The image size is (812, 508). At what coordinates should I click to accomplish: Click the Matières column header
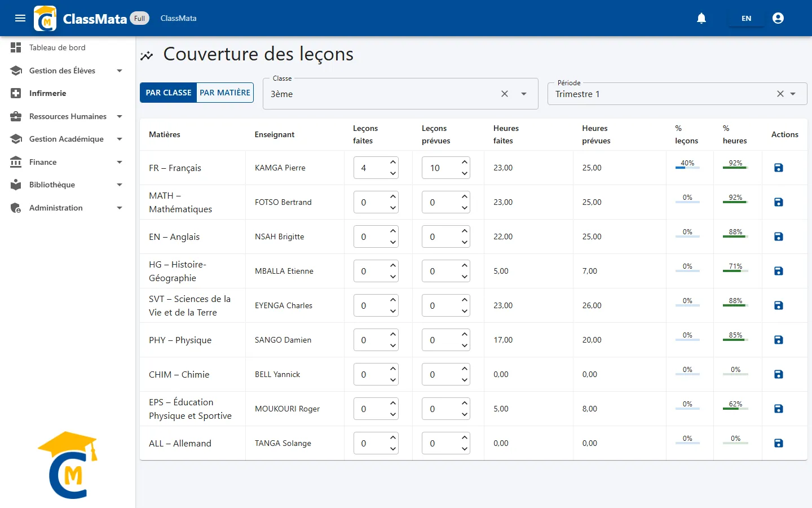(165, 134)
